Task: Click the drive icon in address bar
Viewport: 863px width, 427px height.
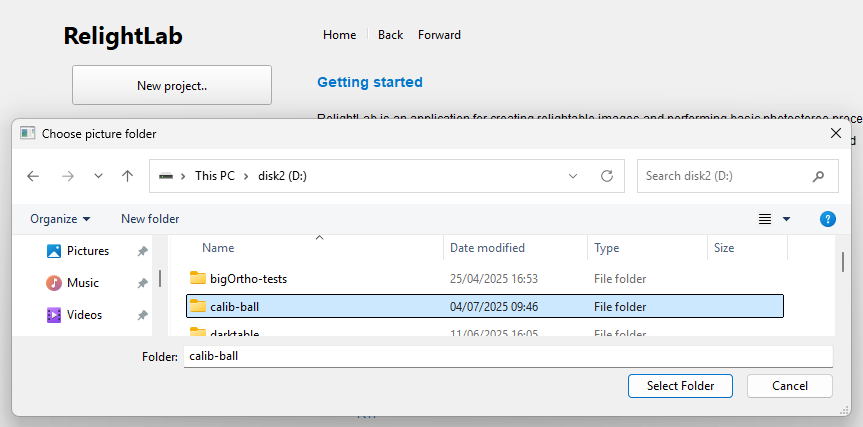Action: pyautogui.click(x=166, y=176)
